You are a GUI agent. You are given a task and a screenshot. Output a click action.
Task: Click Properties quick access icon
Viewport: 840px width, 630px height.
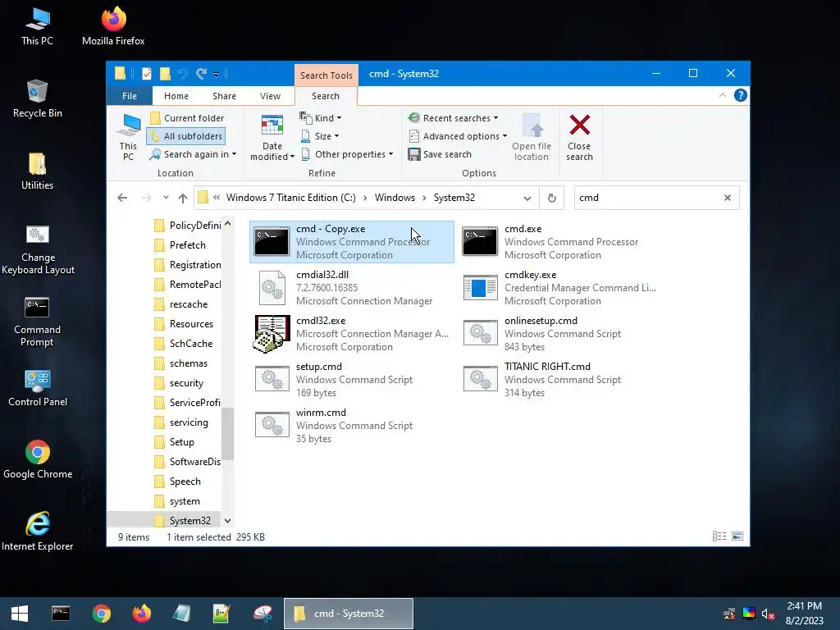[x=146, y=74]
